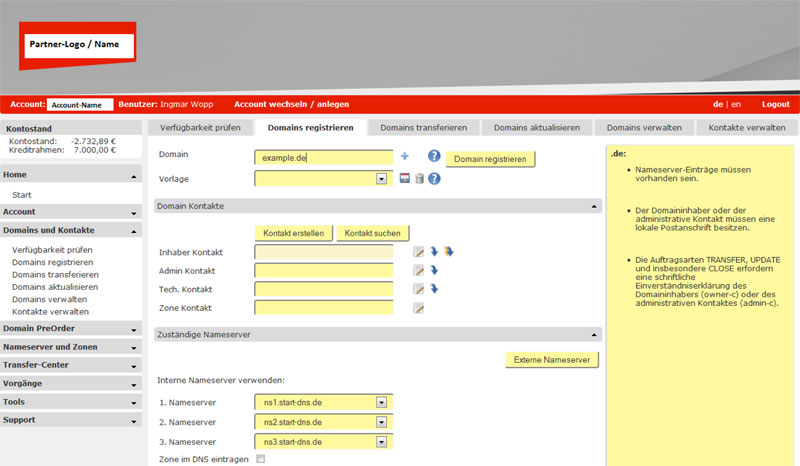
Task: Open the help icon next to the Domain field
Action: pyautogui.click(x=434, y=156)
